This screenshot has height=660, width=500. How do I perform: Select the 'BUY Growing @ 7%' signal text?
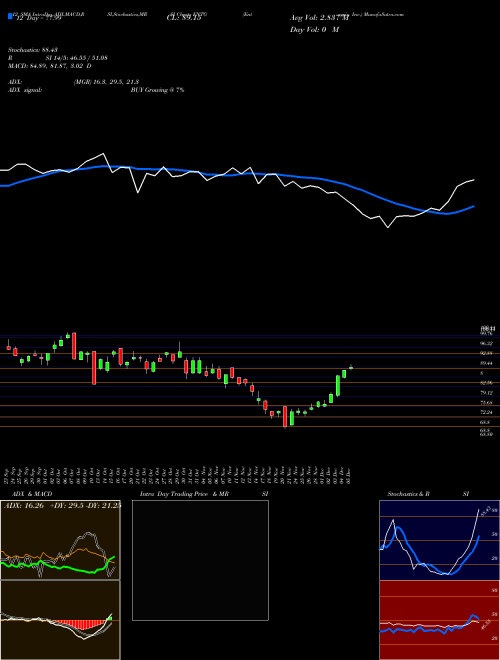point(157,90)
